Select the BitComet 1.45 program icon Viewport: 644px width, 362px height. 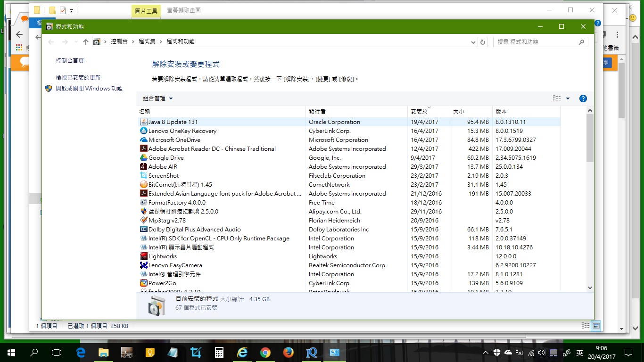[144, 185]
